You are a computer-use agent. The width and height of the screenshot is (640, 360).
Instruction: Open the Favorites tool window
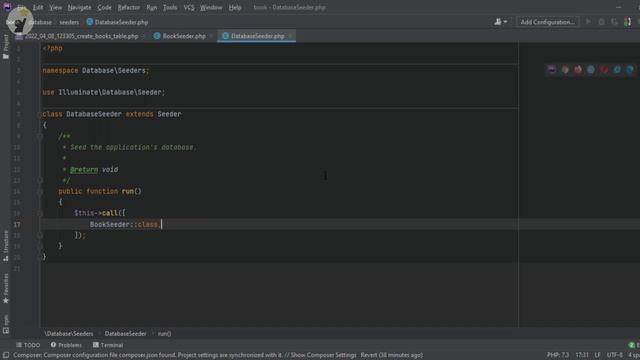coord(6,288)
